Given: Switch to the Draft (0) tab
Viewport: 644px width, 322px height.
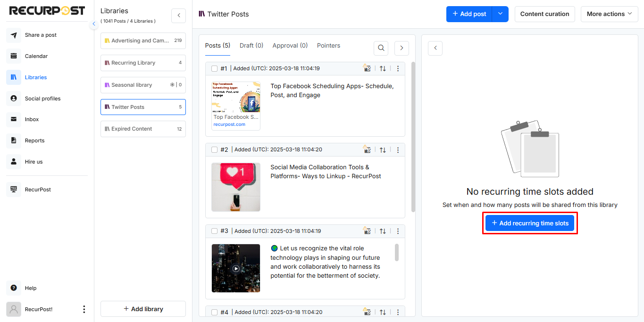Looking at the screenshot, I should pos(251,46).
